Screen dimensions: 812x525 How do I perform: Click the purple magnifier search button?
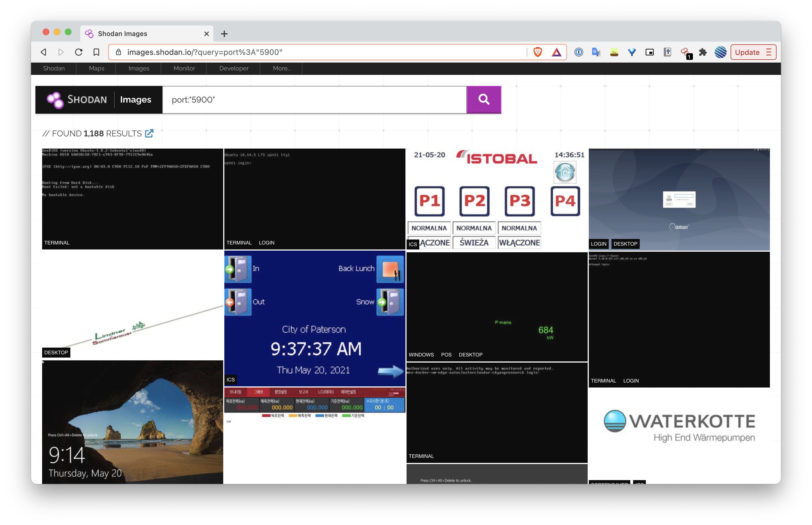[x=484, y=100]
